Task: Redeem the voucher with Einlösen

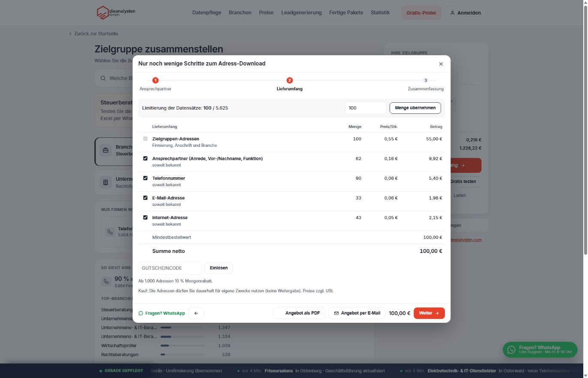Action: point(219,268)
